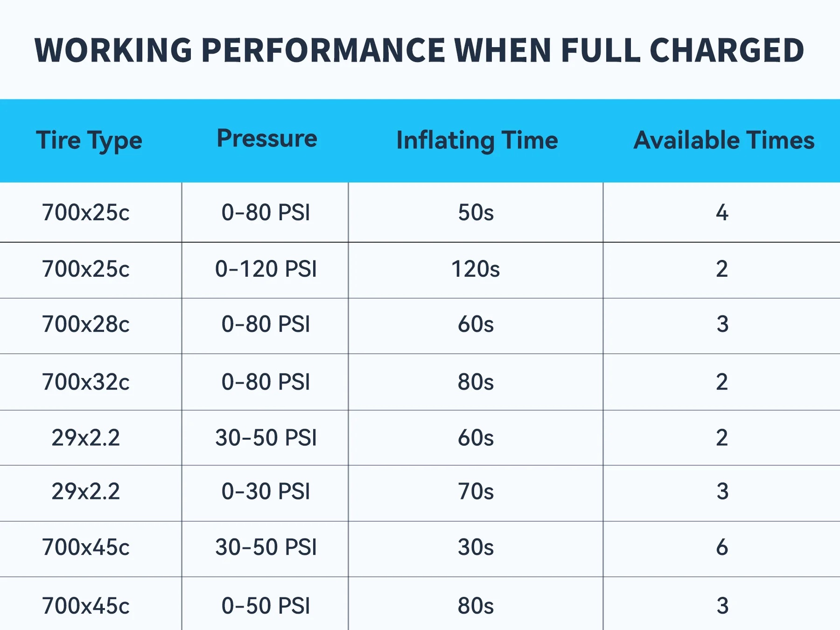This screenshot has height=630, width=840.
Task: Click 30-50 PSI in the 700x45c row
Action: click(x=266, y=547)
